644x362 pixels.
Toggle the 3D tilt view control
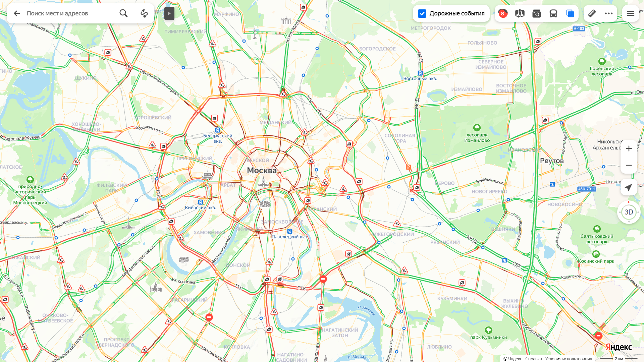tap(629, 212)
